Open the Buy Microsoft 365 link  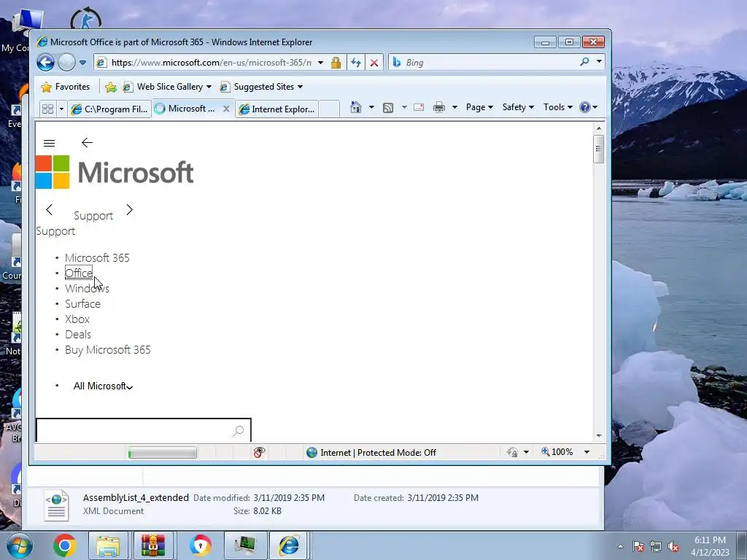(108, 349)
